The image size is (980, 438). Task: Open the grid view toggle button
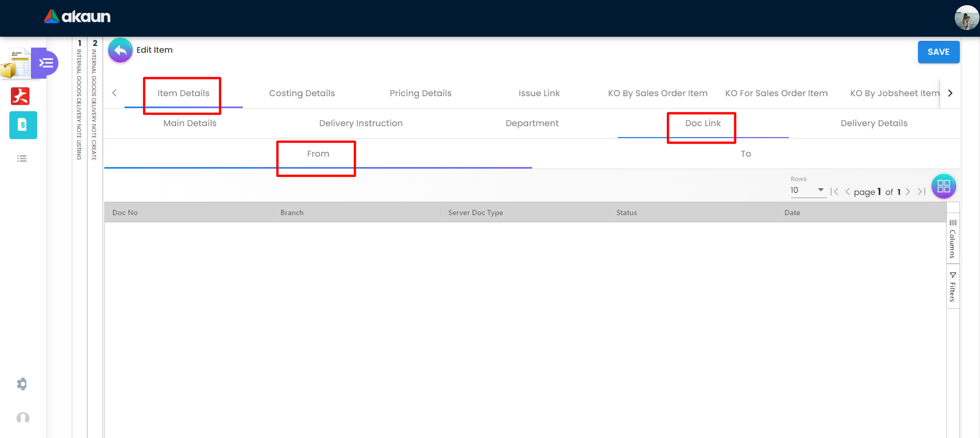tap(944, 186)
